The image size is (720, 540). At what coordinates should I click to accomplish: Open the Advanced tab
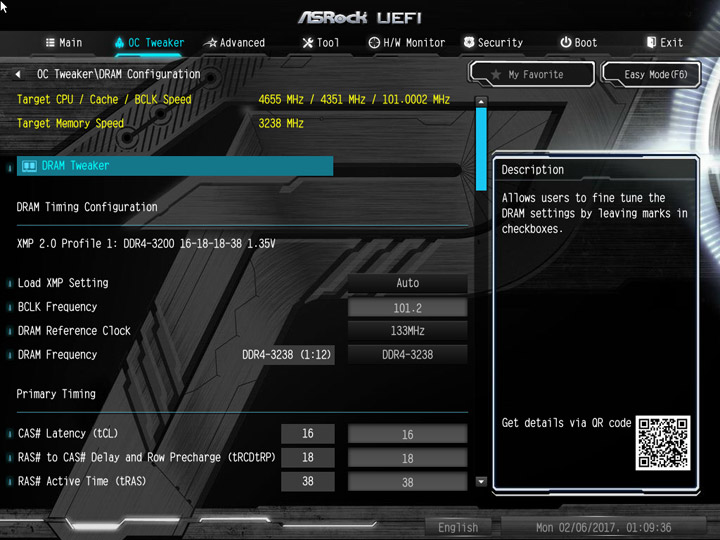(235, 43)
